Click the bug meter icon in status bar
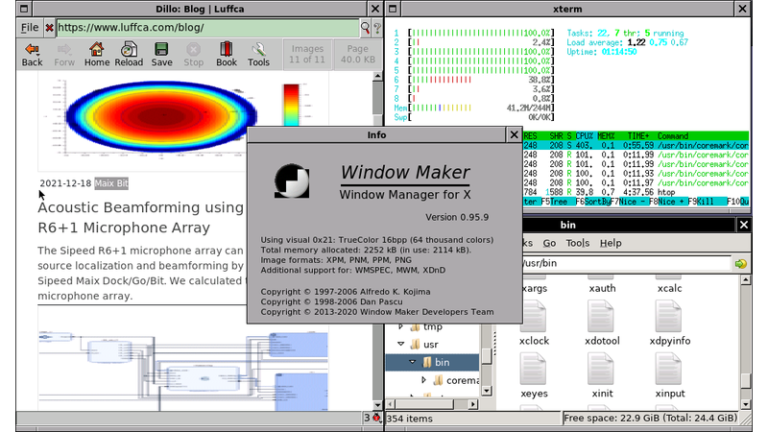This screenshot has height=432, width=768. pos(374,417)
